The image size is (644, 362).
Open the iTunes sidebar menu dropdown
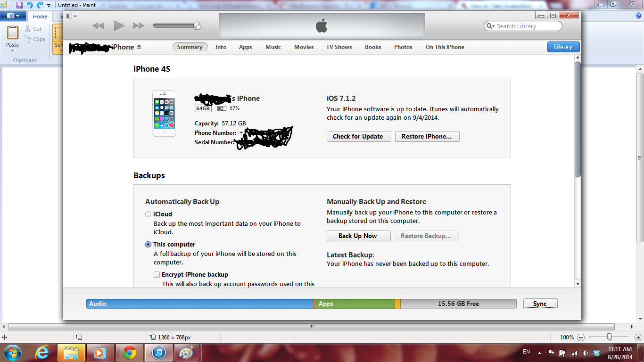point(72,16)
